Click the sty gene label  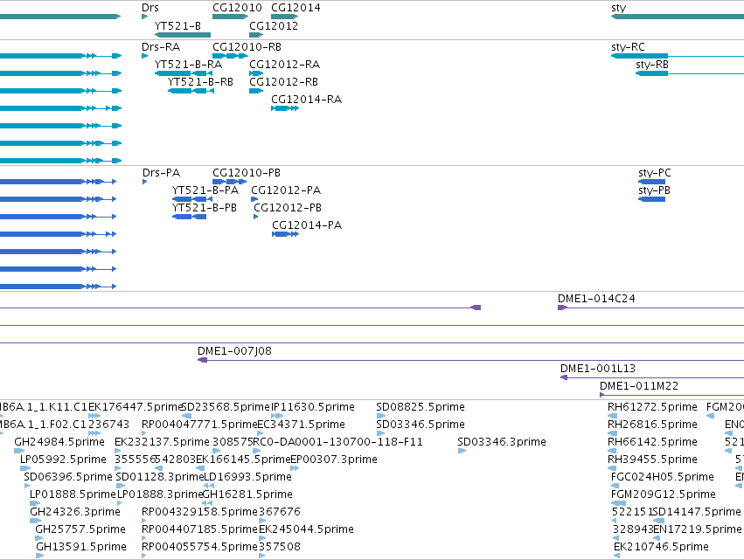[x=619, y=8]
